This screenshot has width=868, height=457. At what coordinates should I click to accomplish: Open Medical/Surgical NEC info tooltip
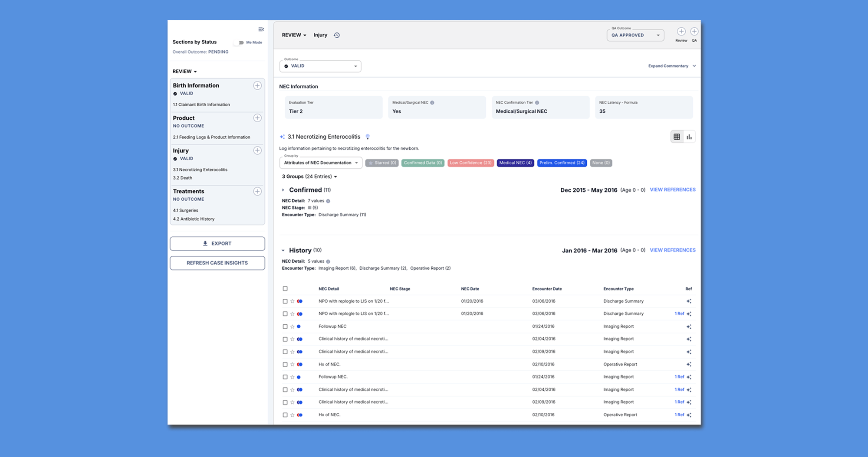coord(432,103)
